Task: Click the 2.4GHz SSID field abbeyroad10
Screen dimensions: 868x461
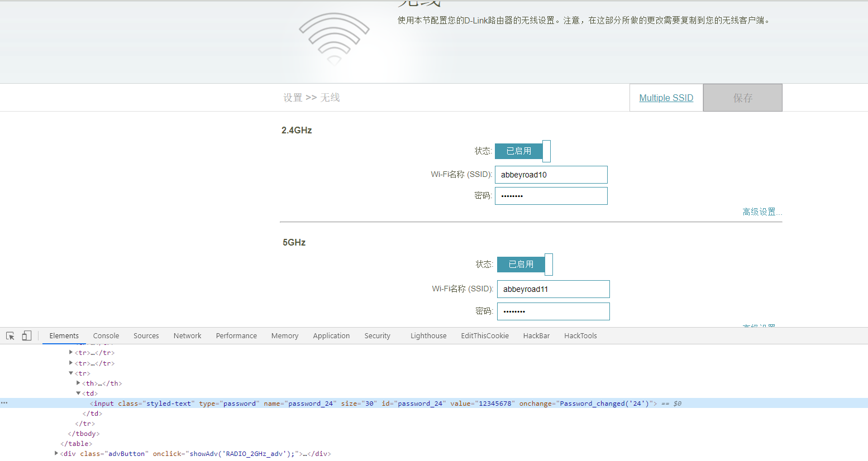Action: [x=551, y=175]
